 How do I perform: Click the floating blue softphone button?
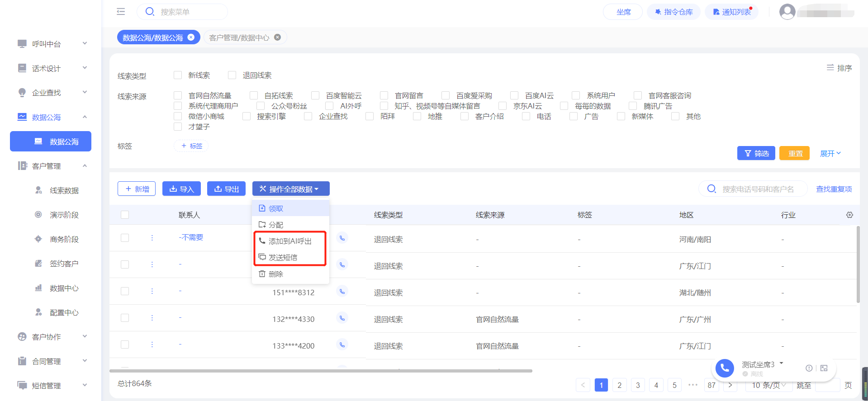725,368
